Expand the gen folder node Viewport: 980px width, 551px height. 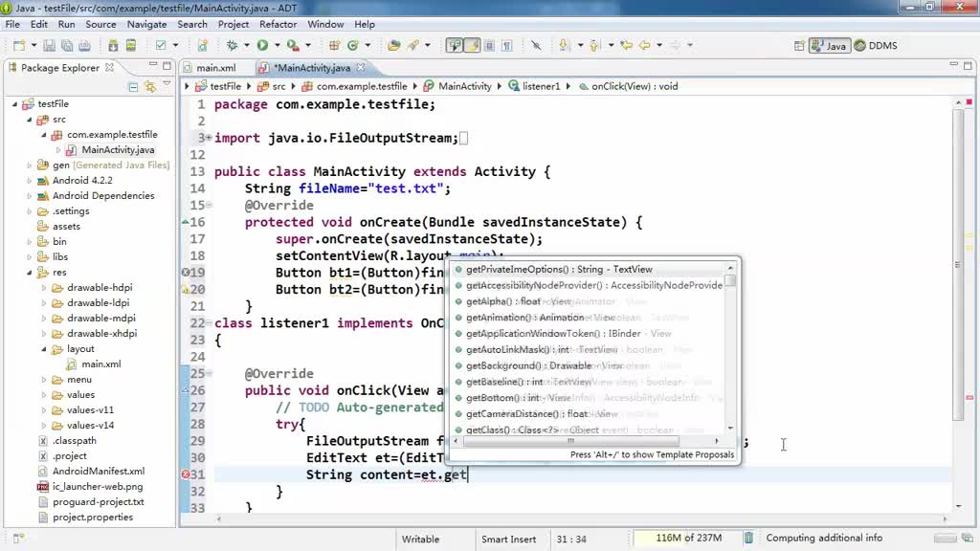click(30, 165)
